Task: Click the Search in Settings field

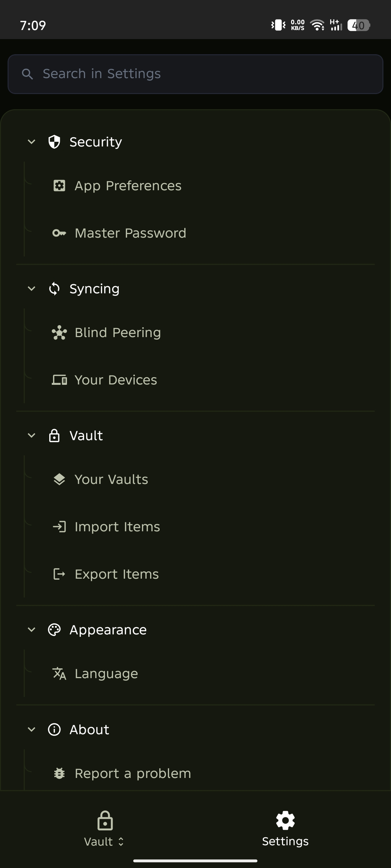Action: click(195, 74)
